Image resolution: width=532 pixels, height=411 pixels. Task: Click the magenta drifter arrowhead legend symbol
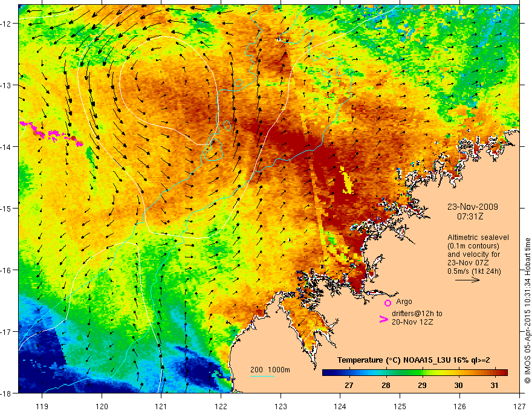coord(383,319)
